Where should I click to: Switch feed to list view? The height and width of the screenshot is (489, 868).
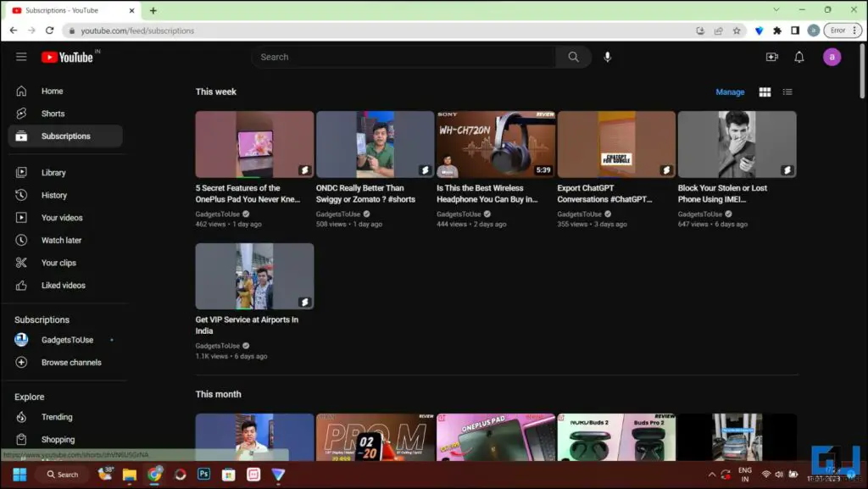tap(787, 92)
